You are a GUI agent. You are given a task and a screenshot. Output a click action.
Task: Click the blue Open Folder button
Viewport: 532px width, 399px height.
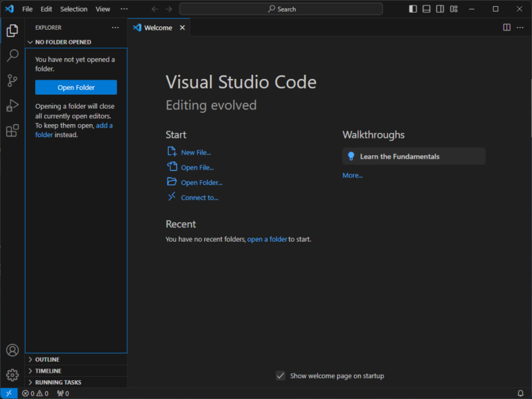tap(76, 87)
